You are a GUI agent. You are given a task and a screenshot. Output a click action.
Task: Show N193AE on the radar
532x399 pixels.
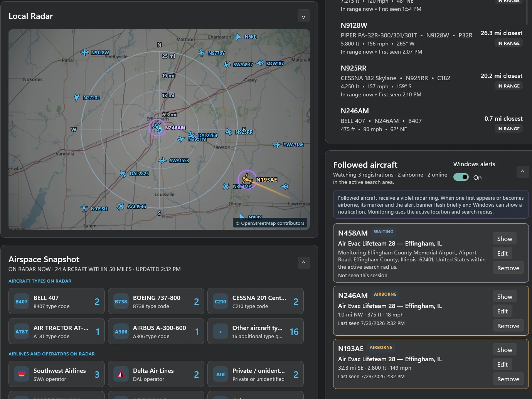(x=505, y=350)
